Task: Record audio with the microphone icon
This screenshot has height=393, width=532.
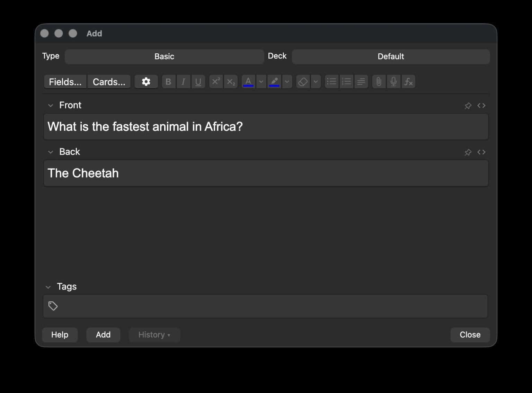Action: coord(393,82)
